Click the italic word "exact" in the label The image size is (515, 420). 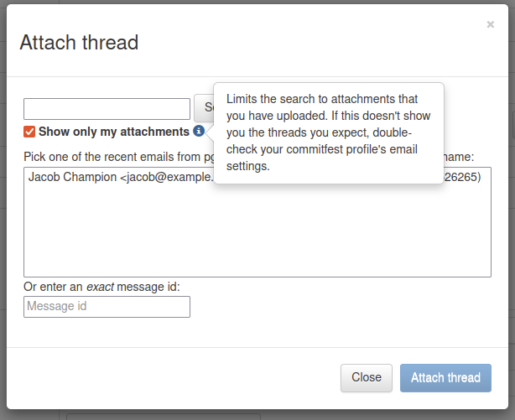click(x=100, y=287)
